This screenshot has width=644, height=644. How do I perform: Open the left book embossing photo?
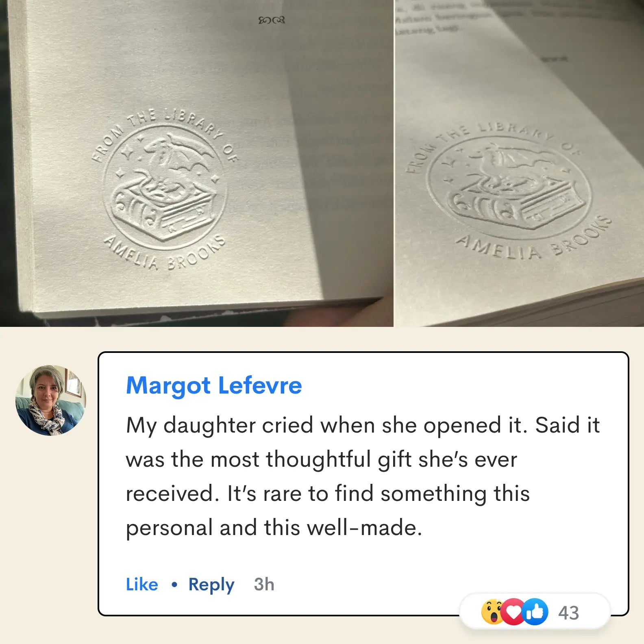(x=197, y=163)
